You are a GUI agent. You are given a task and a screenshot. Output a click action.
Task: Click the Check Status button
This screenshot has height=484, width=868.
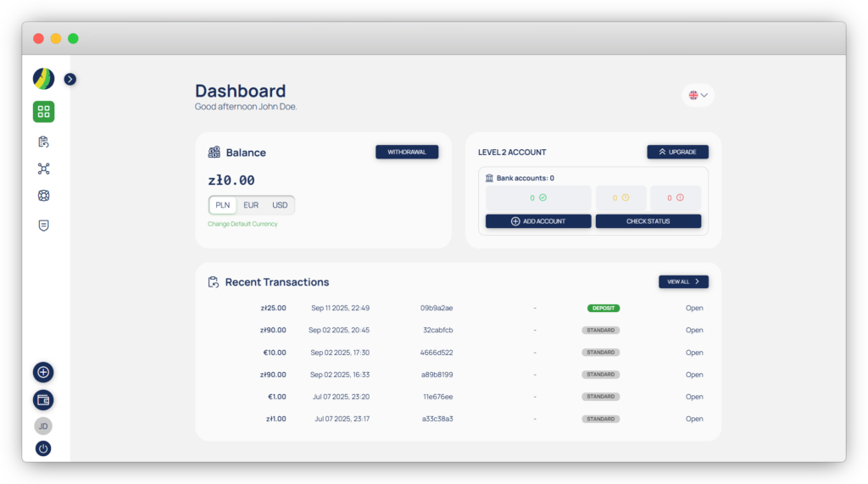coord(648,221)
